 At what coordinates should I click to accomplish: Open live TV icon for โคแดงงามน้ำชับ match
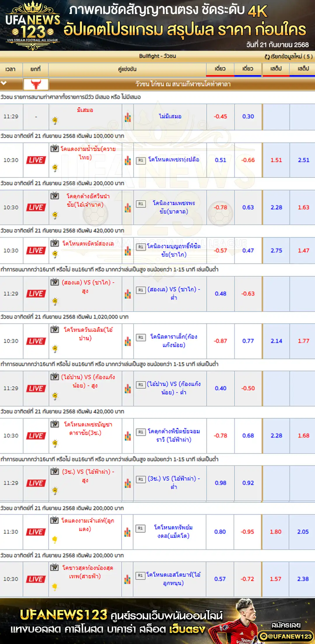[55, 149]
